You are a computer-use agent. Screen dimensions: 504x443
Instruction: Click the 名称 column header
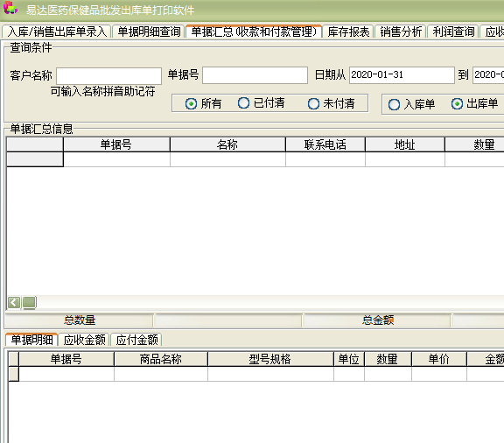coord(227,144)
